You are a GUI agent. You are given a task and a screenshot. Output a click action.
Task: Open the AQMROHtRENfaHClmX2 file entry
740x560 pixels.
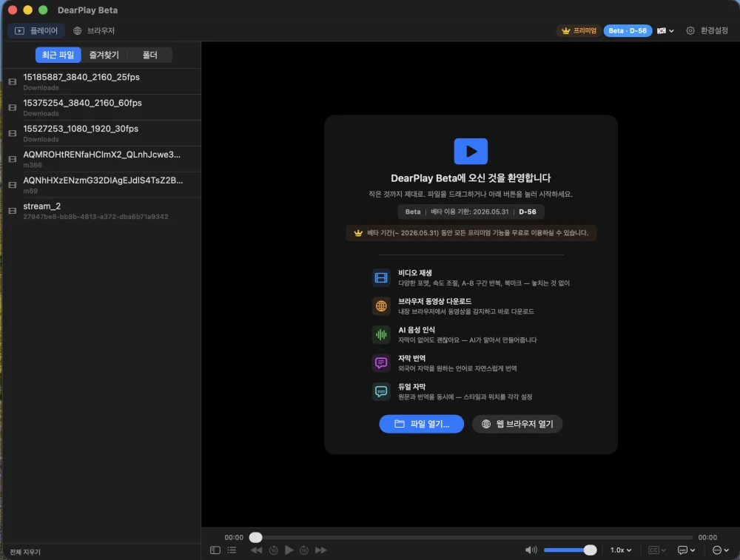[x=101, y=159]
